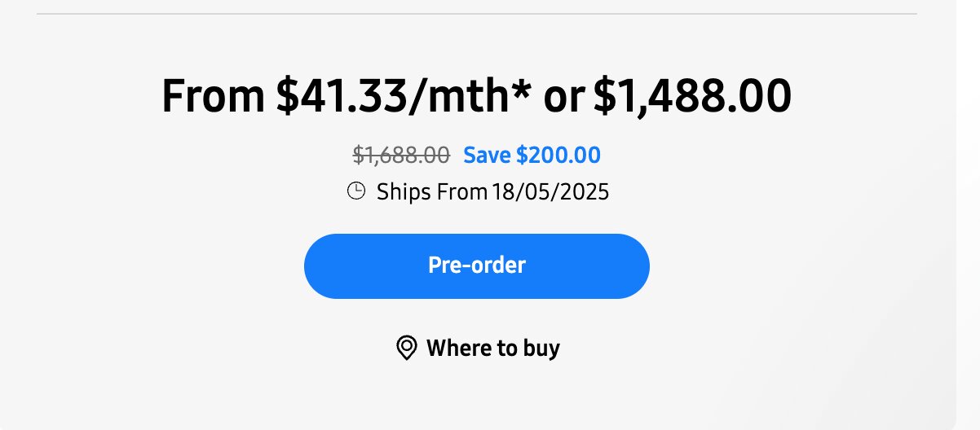
Task: Select the Save $200.00 discount text
Action: tap(532, 155)
